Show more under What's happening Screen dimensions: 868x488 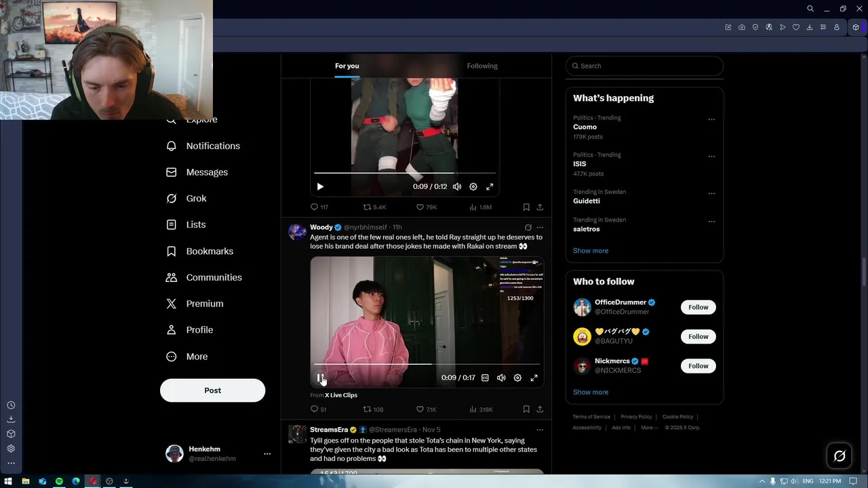point(591,251)
